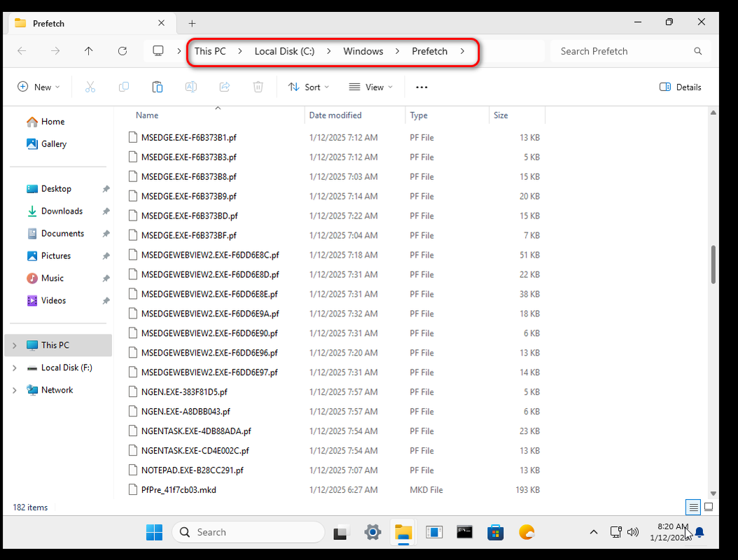Open the terminal taskbar icon
The height and width of the screenshot is (560, 738).
(x=464, y=532)
